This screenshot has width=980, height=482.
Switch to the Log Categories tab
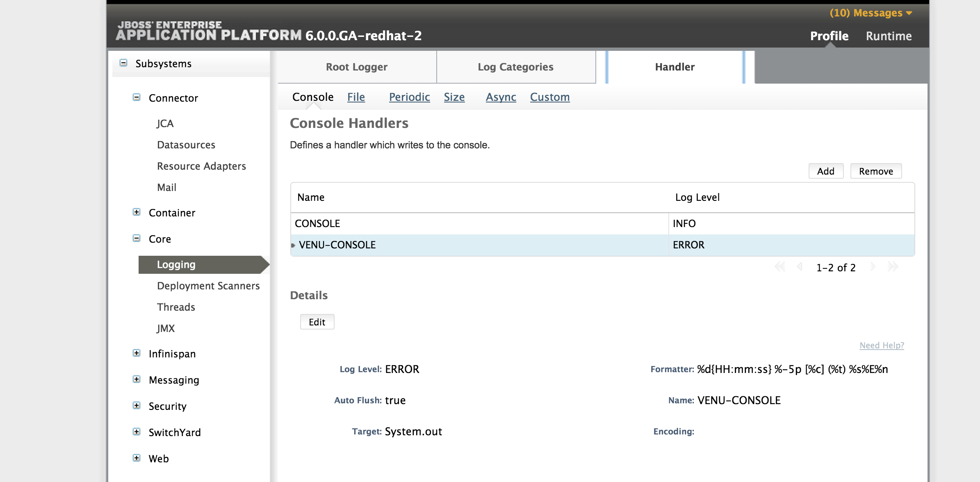[x=516, y=67]
